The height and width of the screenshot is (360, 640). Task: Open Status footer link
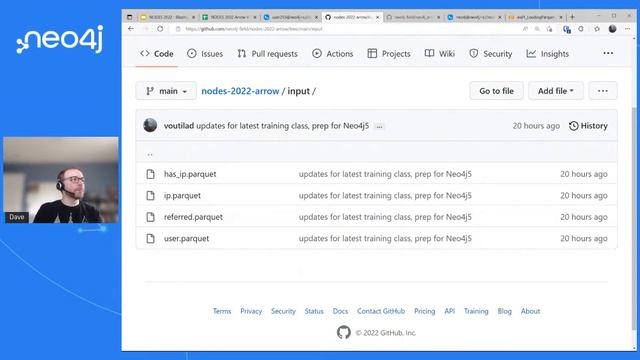point(314,311)
